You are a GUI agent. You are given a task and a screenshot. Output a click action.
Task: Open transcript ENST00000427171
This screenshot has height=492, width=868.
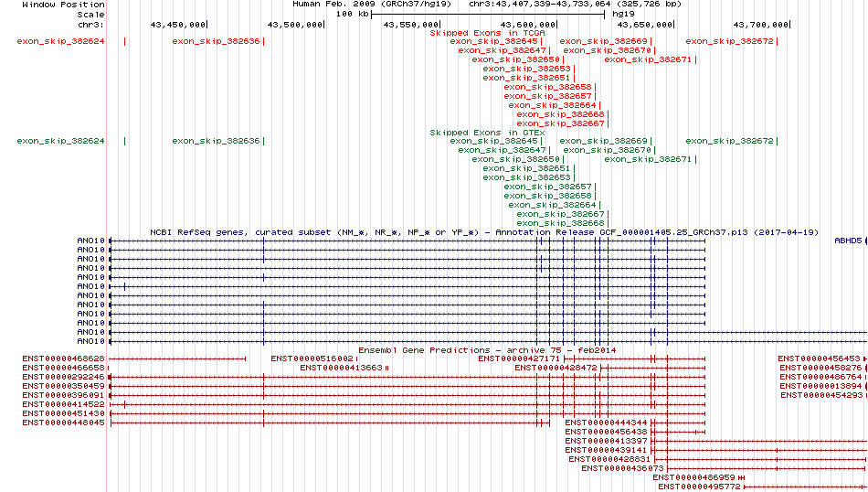519,359
